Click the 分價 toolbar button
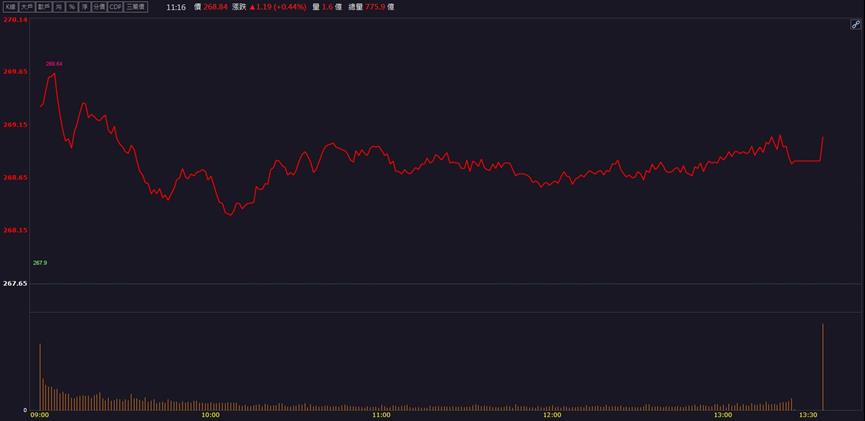This screenshot has width=865, height=421. coord(99,7)
